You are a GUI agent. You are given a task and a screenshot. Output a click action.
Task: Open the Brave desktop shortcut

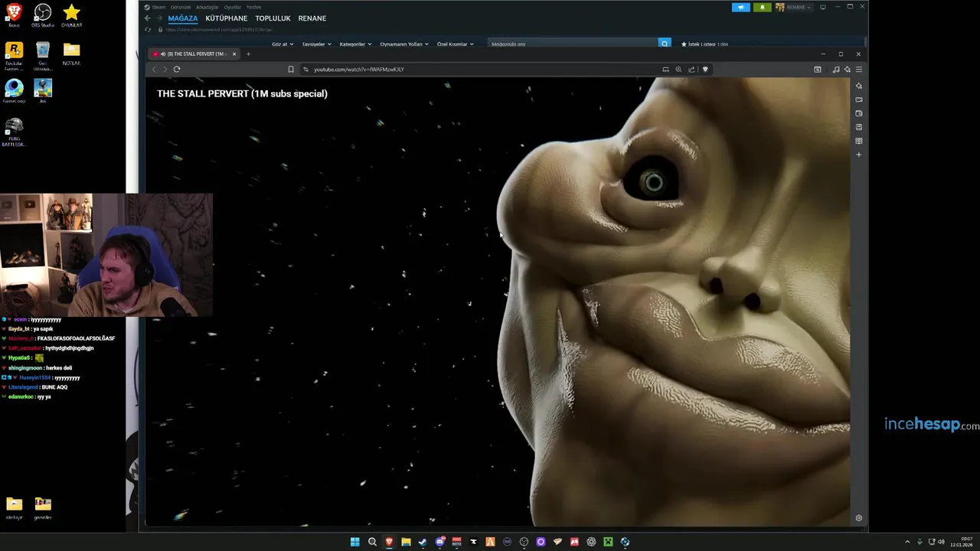point(14,15)
